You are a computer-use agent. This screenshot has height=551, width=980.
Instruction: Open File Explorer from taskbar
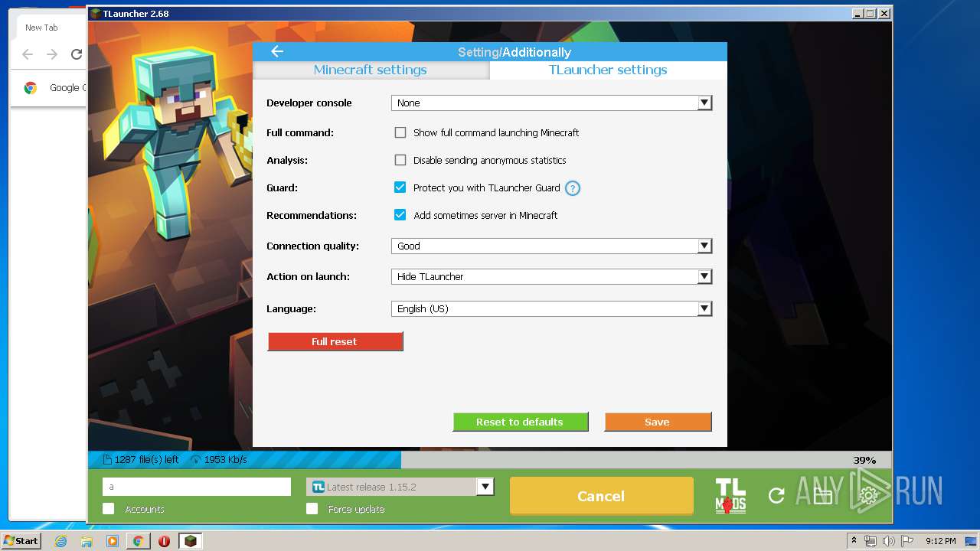pos(87,541)
